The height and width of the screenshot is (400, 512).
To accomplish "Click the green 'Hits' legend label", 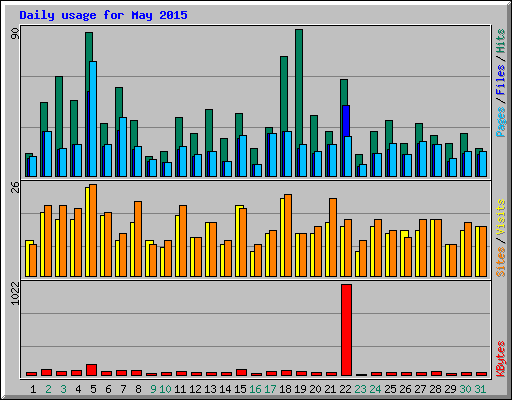I will click(501, 41).
